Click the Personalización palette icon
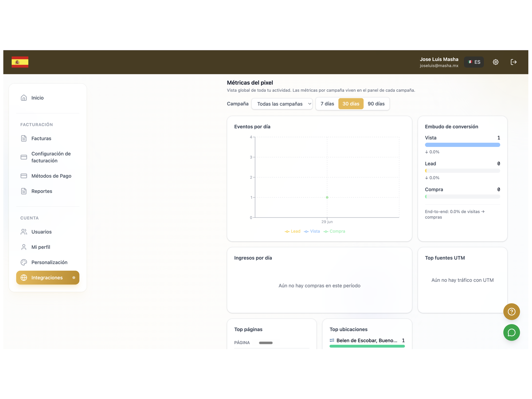Viewport: 532px width, 399px height. pyautogui.click(x=24, y=262)
